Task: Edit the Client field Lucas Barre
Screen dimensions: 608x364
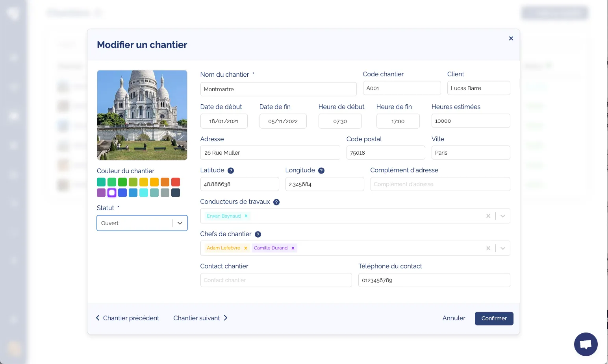Action: click(478, 88)
